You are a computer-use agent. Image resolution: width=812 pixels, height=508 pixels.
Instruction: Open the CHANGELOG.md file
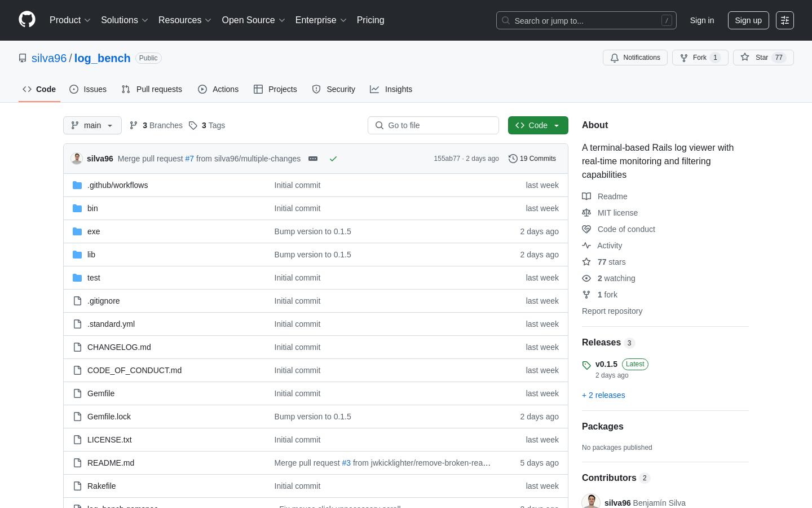click(x=119, y=347)
